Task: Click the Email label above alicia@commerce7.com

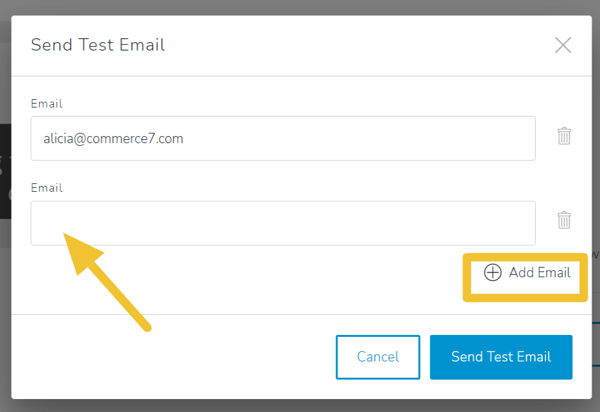Action: (x=47, y=104)
